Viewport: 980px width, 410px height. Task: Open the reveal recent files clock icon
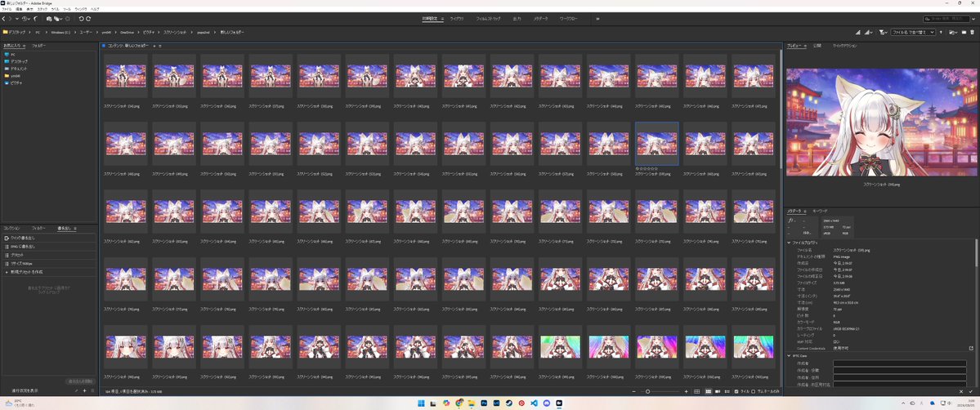click(25, 19)
